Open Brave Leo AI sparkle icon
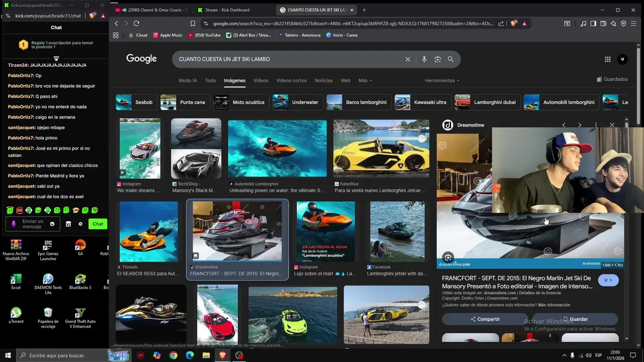 point(613,23)
